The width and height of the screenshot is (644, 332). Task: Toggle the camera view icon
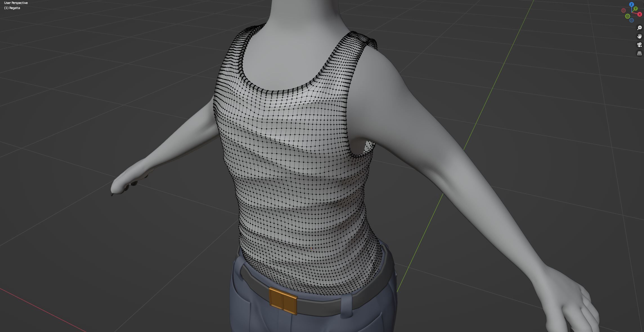click(639, 45)
